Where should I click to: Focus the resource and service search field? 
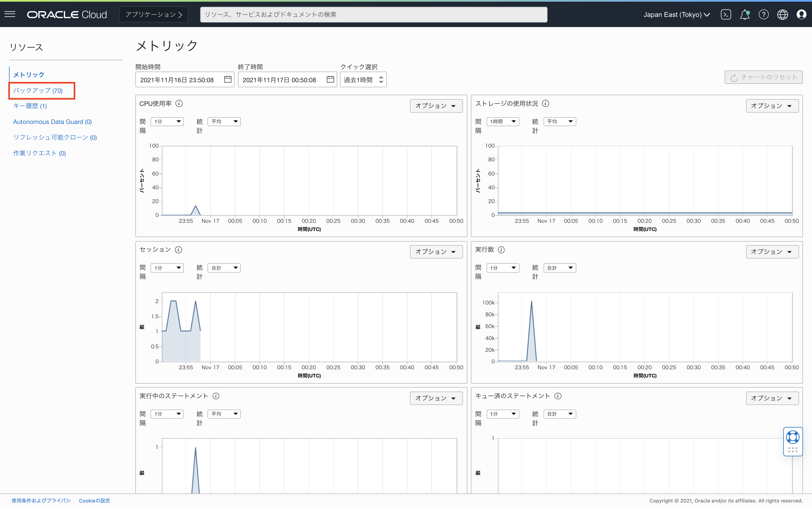(x=374, y=14)
